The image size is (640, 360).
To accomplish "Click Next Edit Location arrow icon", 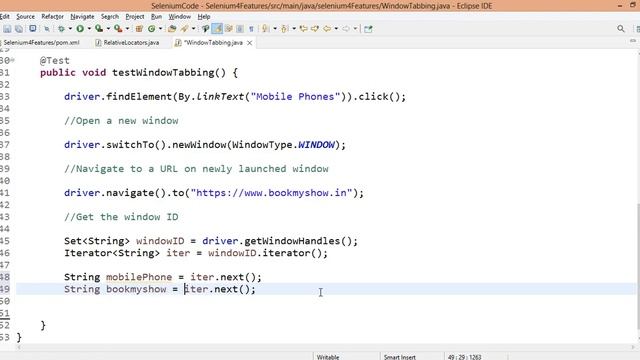I will (315, 29).
